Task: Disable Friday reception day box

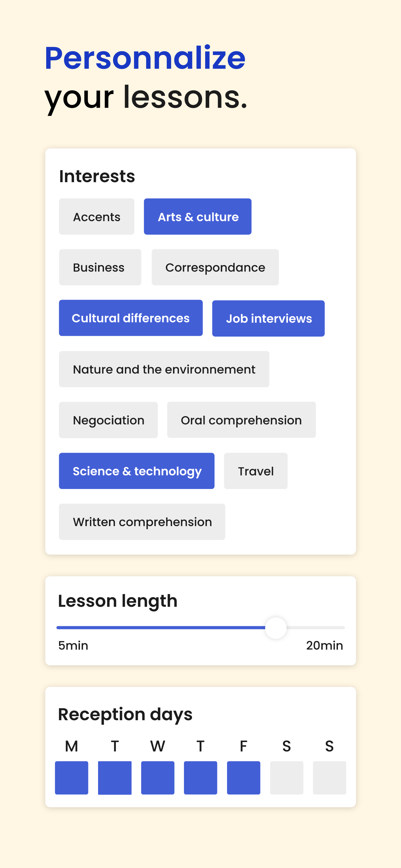Action: click(243, 778)
